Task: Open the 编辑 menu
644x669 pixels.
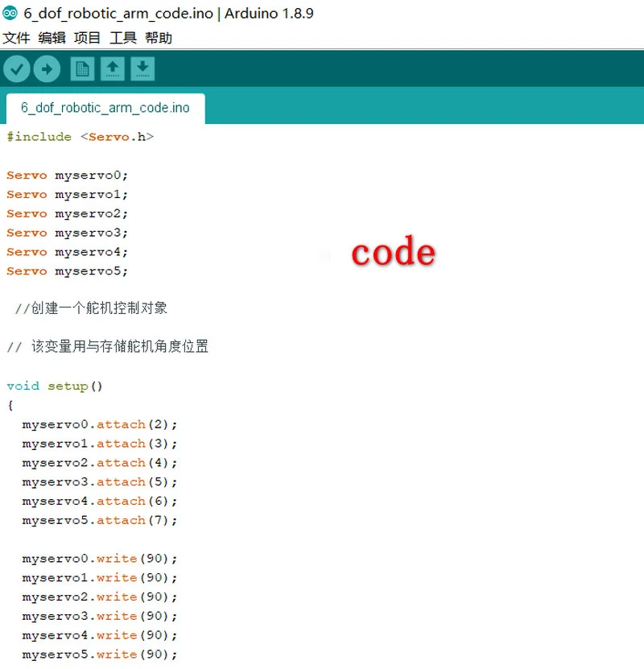Action: pos(52,38)
